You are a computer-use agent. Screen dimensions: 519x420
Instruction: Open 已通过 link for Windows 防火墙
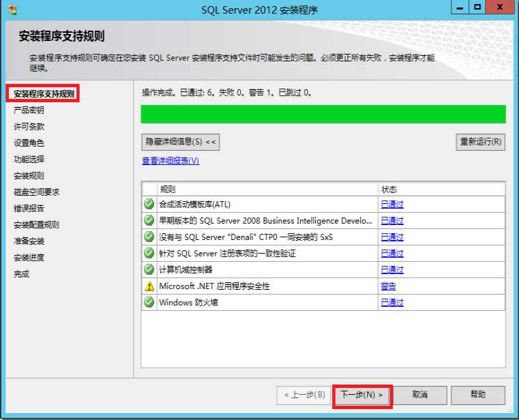click(x=392, y=303)
